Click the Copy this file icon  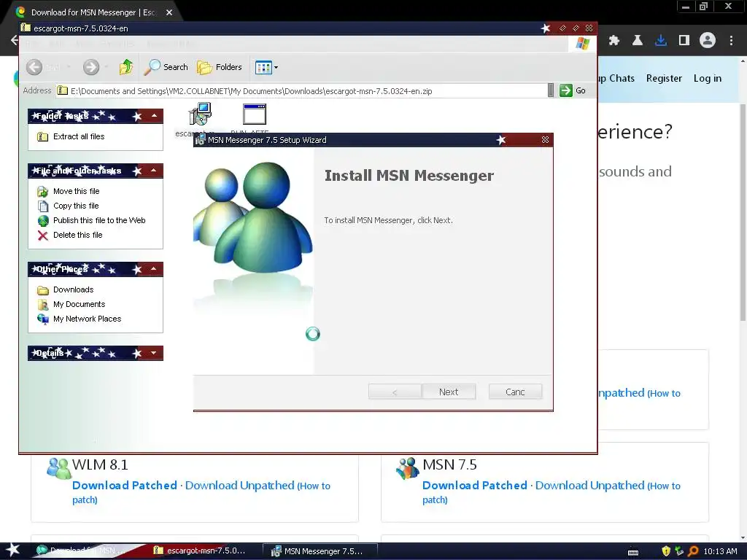click(x=43, y=206)
